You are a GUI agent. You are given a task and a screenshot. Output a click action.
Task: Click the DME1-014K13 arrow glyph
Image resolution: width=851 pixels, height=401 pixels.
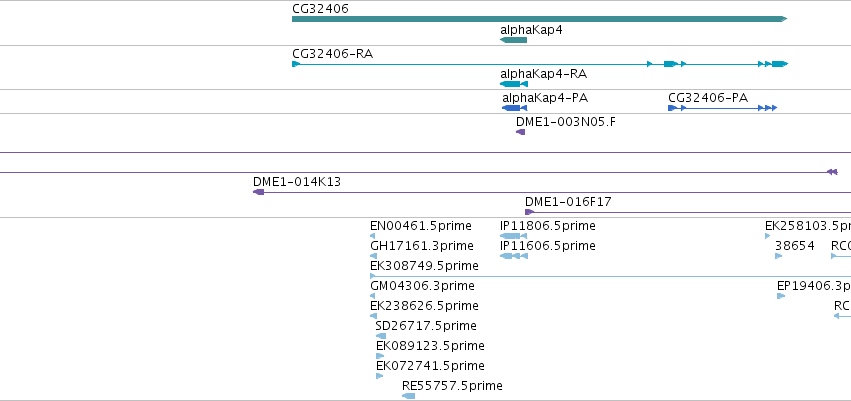coord(258,192)
